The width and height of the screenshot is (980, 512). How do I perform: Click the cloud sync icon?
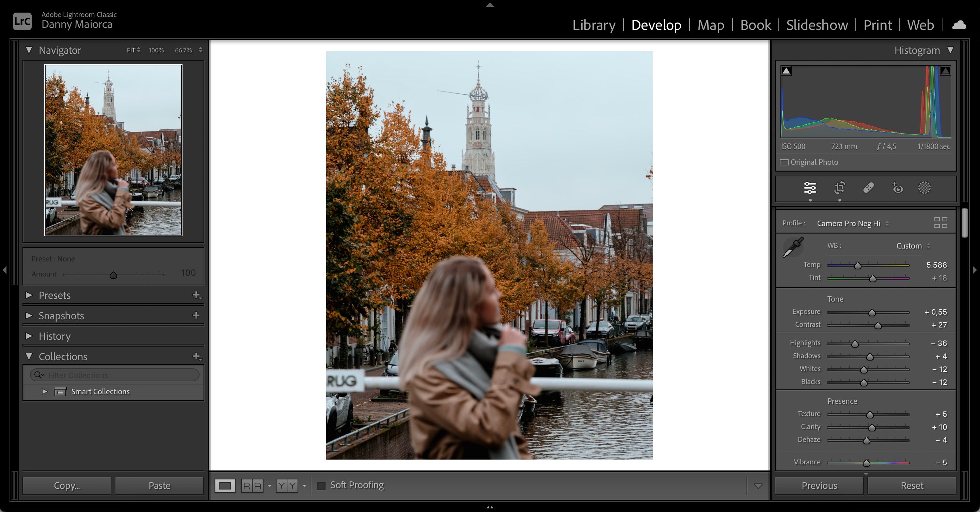(959, 25)
